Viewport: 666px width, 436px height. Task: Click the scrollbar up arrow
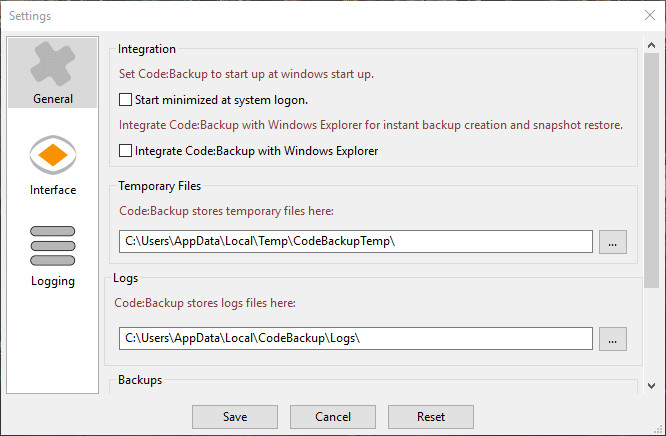[651, 45]
